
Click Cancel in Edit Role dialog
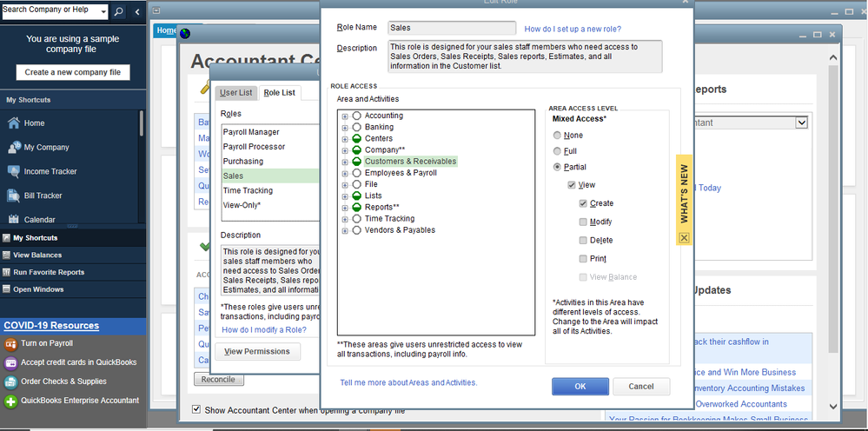click(x=641, y=386)
